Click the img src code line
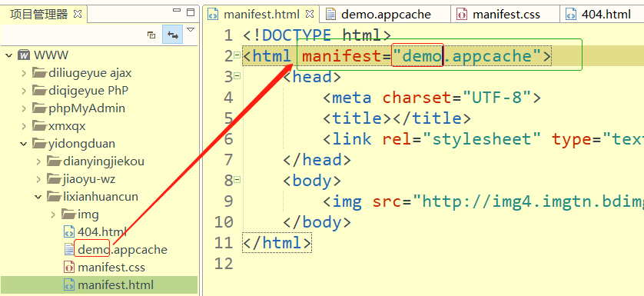644x296 pixels. click(483, 201)
